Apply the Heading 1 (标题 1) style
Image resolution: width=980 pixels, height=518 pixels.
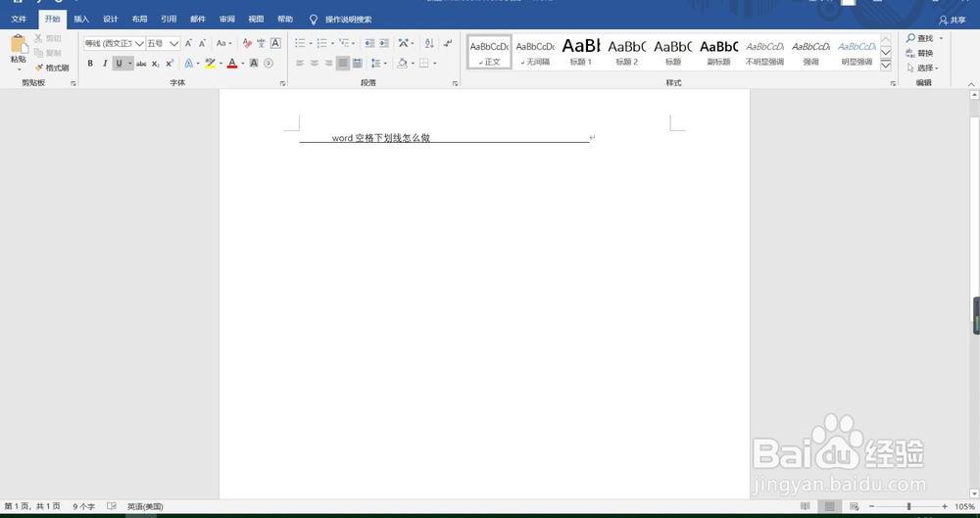[x=580, y=52]
